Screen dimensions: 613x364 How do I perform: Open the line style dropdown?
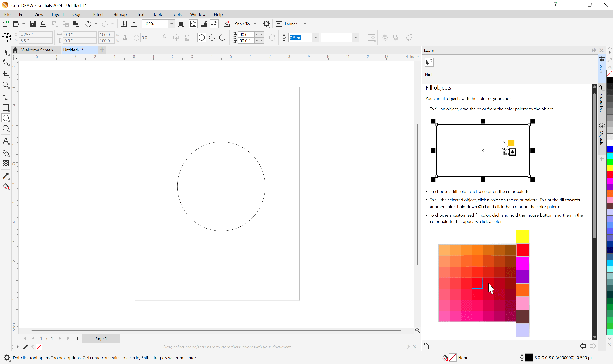[356, 37]
